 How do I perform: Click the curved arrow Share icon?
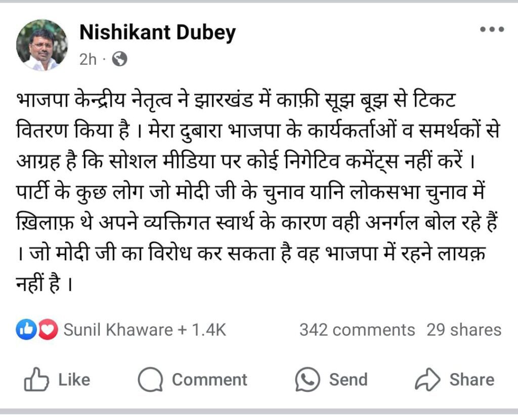[427, 380]
